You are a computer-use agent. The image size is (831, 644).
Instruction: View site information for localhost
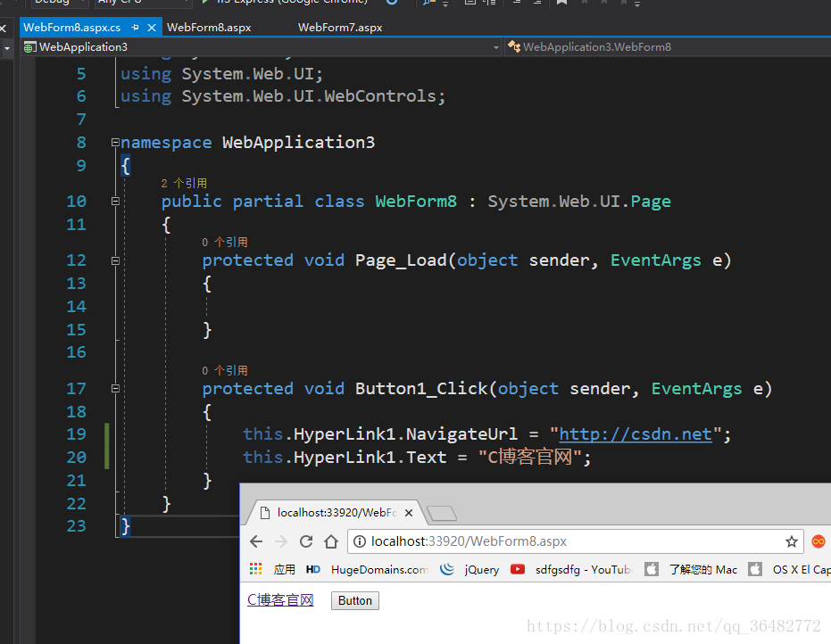point(360,541)
